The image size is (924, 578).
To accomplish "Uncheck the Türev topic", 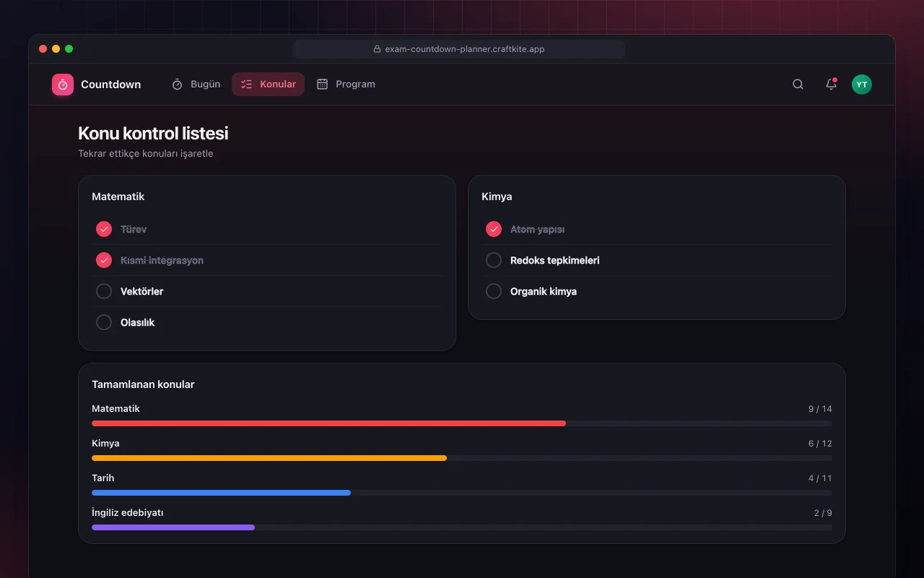I will [104, 229].
